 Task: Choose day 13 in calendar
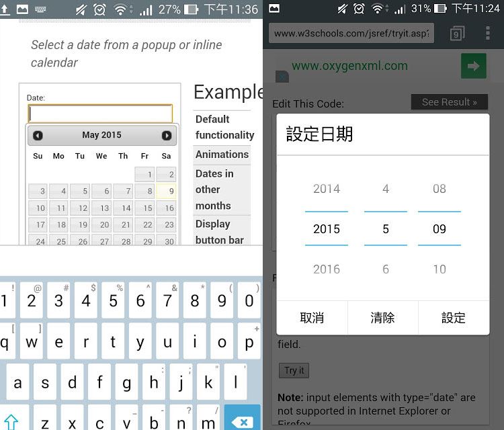[101, 208]
